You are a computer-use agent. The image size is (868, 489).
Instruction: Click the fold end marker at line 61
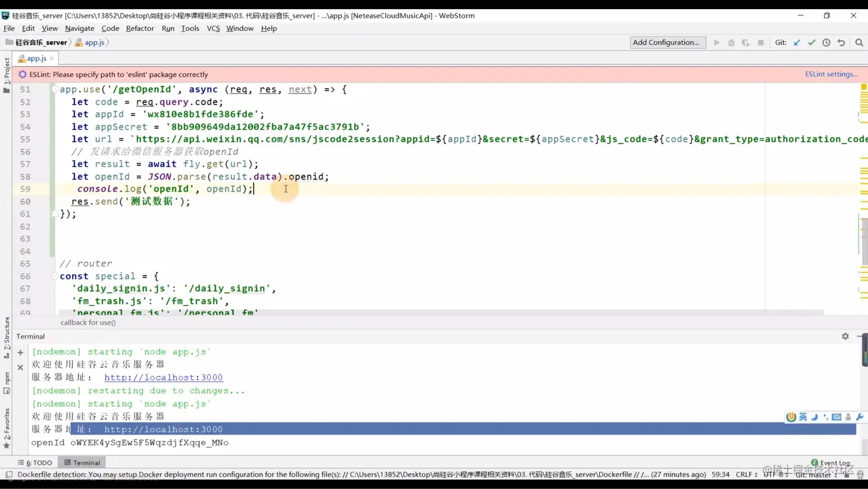coord(55,214)
